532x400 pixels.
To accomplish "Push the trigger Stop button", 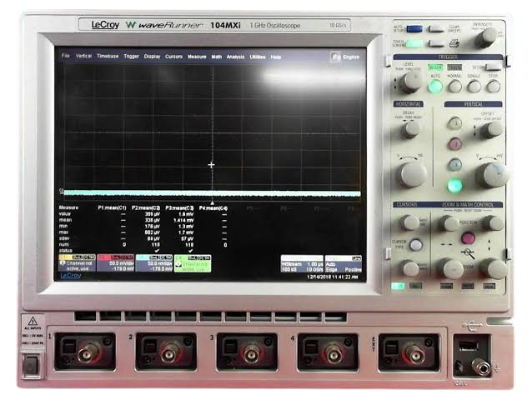I will point(493,87).
